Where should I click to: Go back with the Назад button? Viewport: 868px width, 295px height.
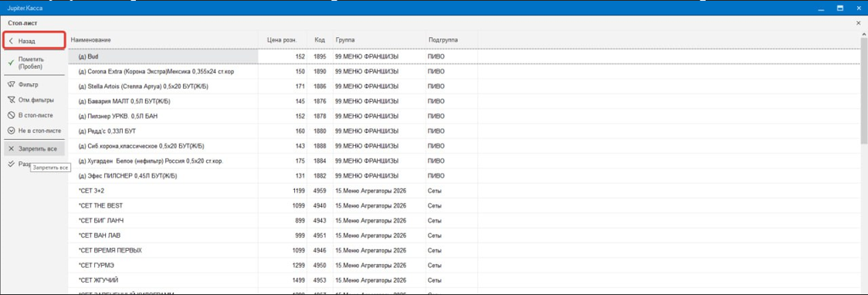point(34,41)
